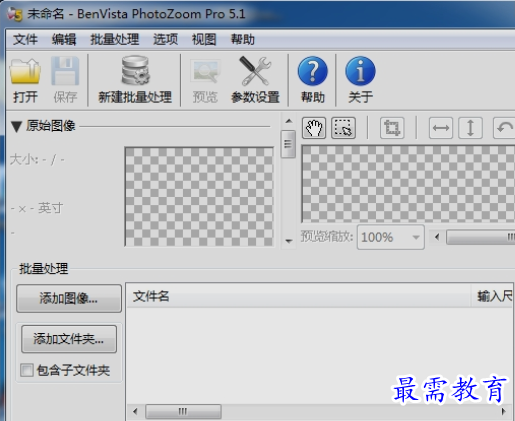Click the original image thumbnail preview
The image size is (515, 421).
[x=199, y=197]
